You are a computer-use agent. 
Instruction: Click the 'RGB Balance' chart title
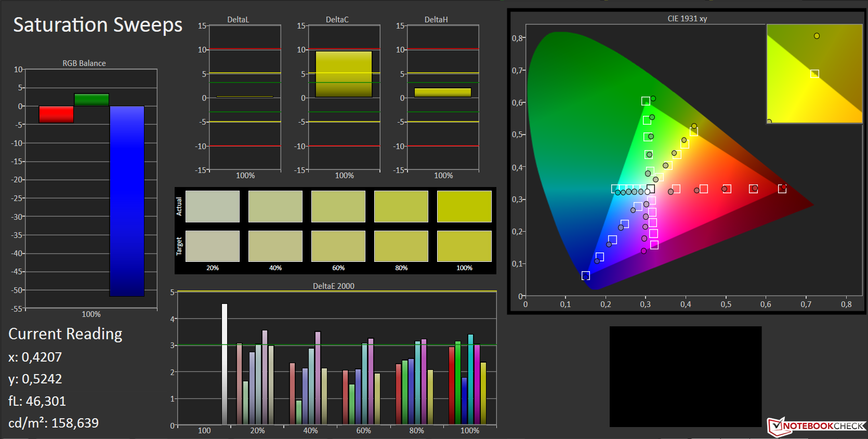tap(84, 63)
